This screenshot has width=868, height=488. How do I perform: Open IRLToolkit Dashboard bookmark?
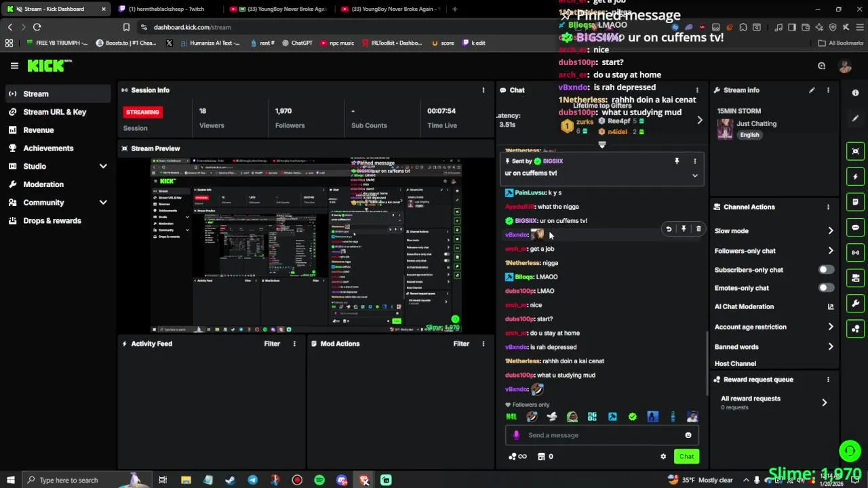(x=391, y=43)
